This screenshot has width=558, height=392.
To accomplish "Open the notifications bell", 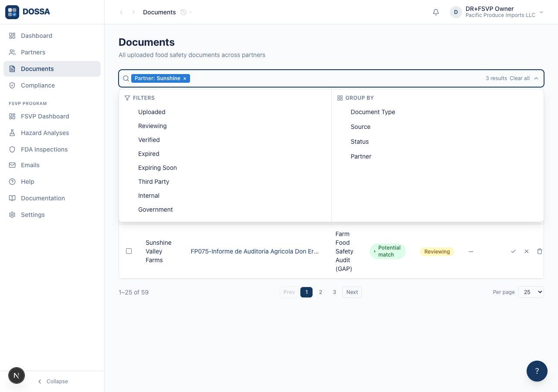I will tap(436, 12).
